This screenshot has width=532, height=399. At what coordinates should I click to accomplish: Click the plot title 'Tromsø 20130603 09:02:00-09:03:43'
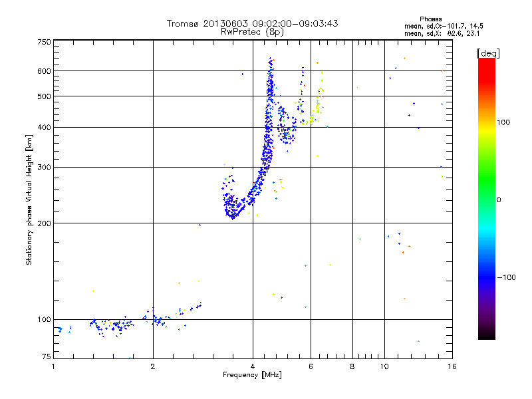tap(252, 23)
